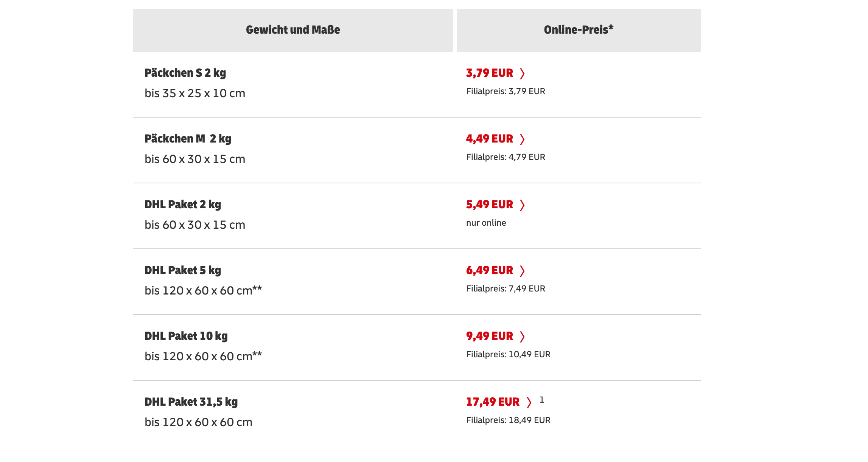This screenshot has height=462, width=868.
Task: Click the Päckchen S 2 kg title
Action: tap(185, 73)
